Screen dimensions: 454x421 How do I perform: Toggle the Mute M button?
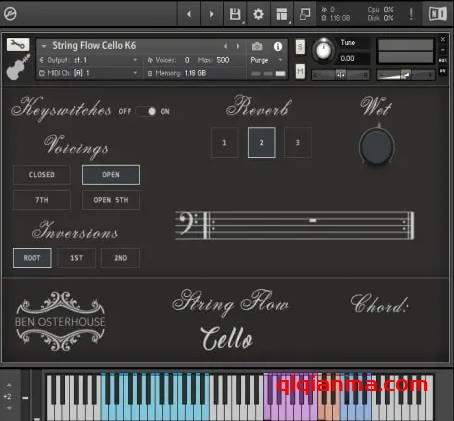[x=300, y=71]
